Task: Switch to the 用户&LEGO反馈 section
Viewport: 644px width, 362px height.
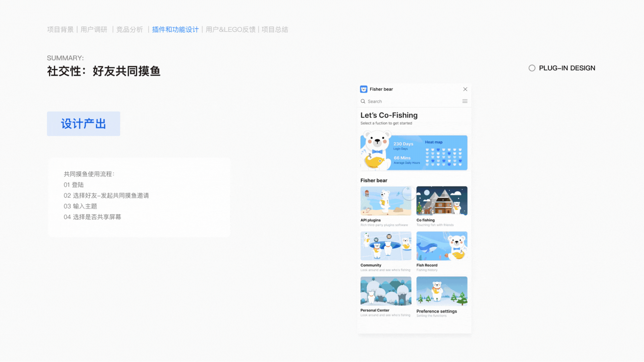Action: (230, 29)
